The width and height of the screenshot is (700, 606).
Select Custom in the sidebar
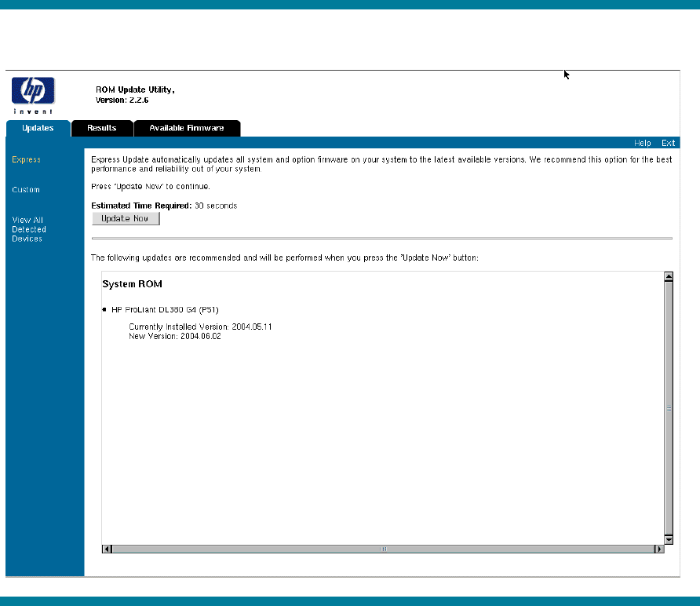click(26, 190)
